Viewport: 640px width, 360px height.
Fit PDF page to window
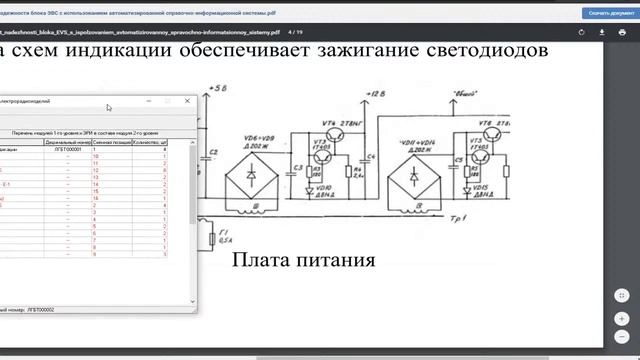(622, 296)
